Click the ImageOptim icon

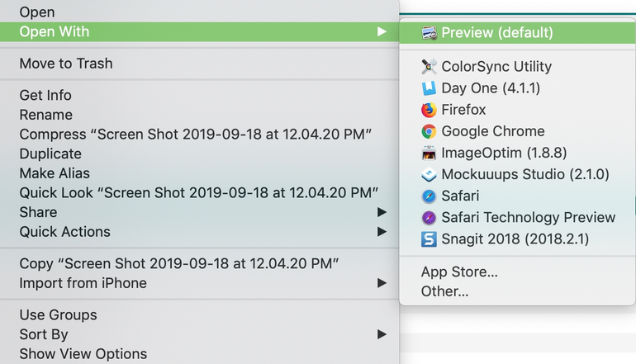429,153
